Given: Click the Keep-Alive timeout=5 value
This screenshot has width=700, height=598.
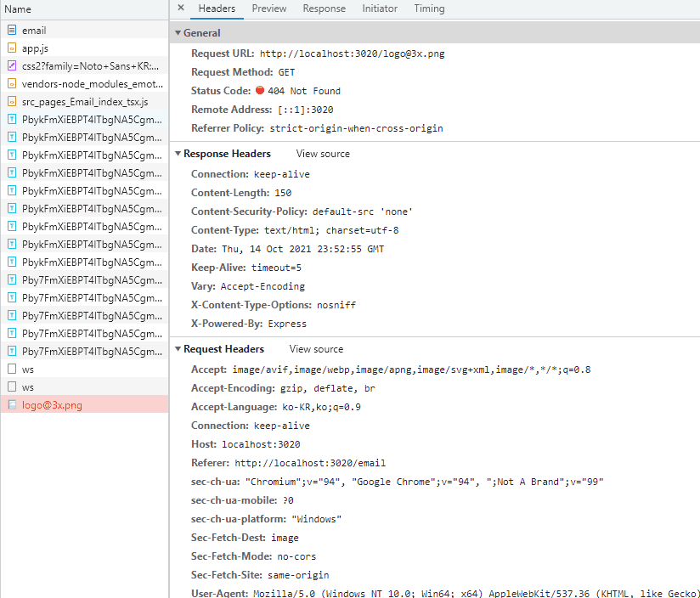Looking at the screenshot, I should click(x=276, y=268).
